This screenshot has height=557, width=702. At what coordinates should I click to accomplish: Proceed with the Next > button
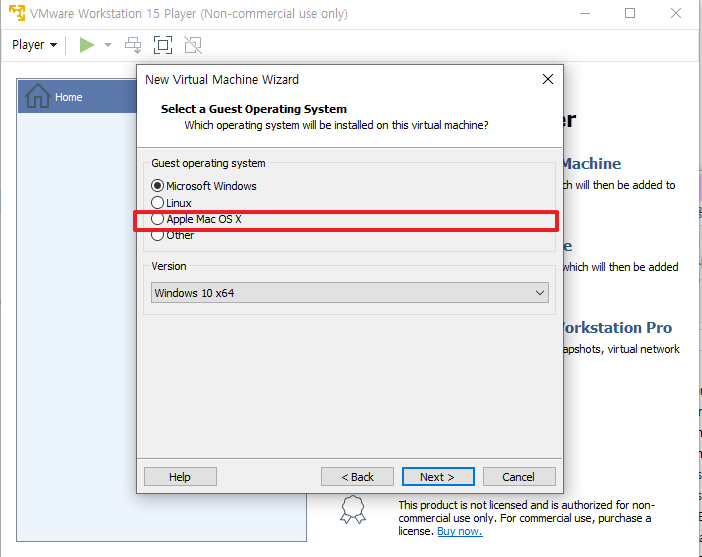point(438,477)
